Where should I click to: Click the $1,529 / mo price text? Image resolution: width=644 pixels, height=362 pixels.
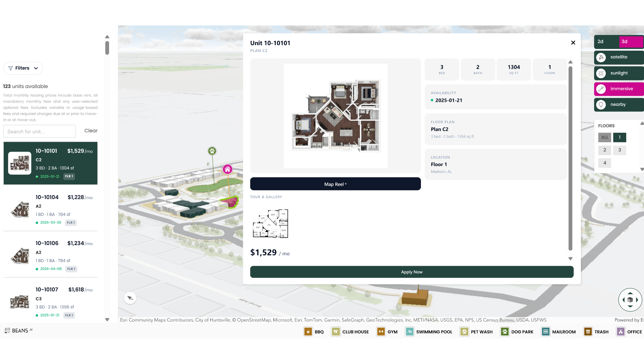pyautogui.click(x=270, y=253)
